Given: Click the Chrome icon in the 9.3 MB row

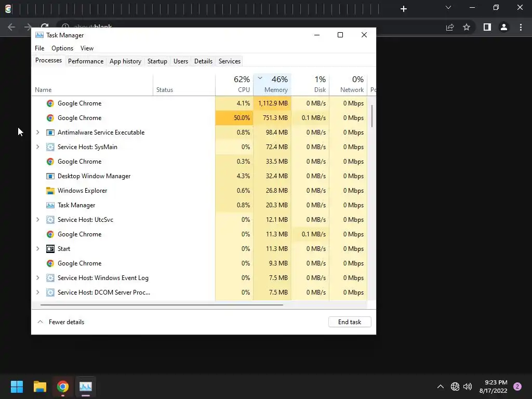Looking at the screenshot, I should [50, 263].
